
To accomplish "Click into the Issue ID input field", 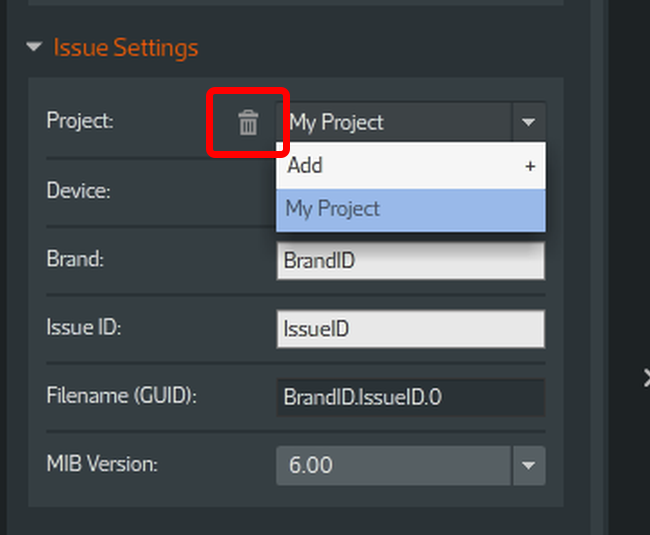I will click(410, 329).
